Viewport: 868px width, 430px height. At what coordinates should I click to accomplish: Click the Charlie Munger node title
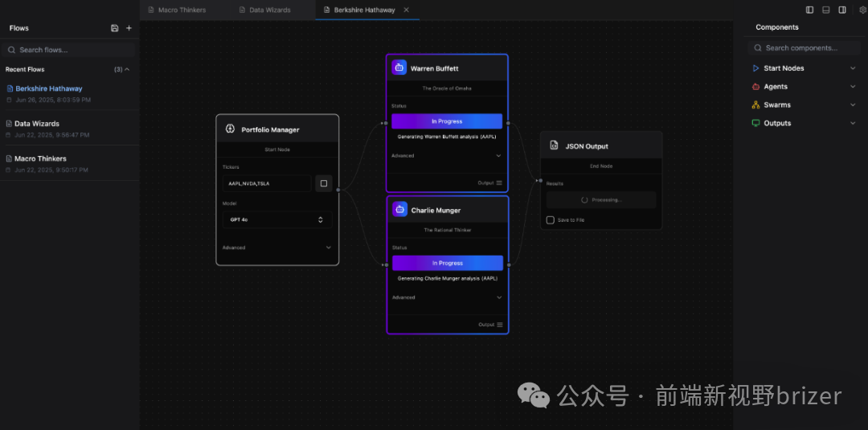coord(436,211)
